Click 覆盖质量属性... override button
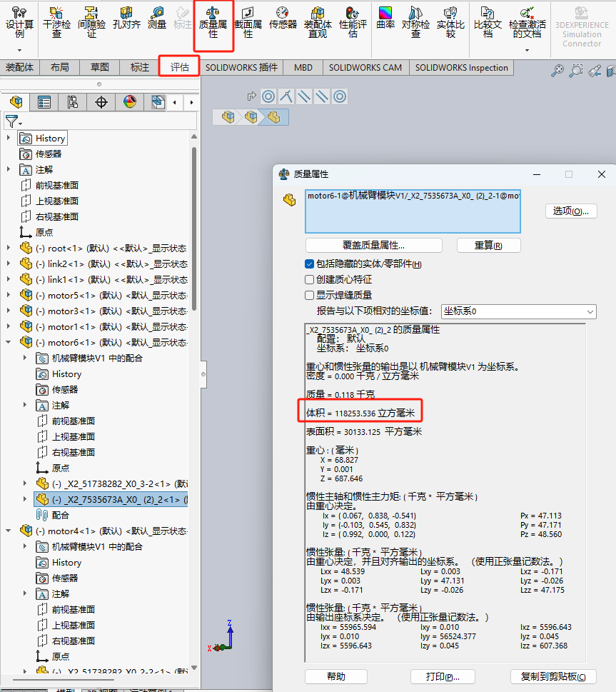This screenshot has width=616, height=692. point(374,246)
